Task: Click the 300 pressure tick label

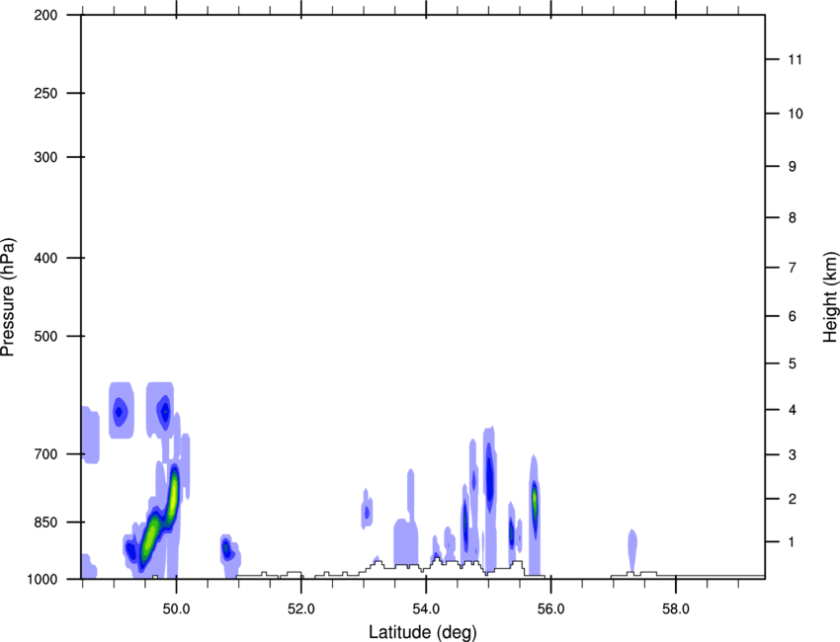Action: (x=46, y=157)
